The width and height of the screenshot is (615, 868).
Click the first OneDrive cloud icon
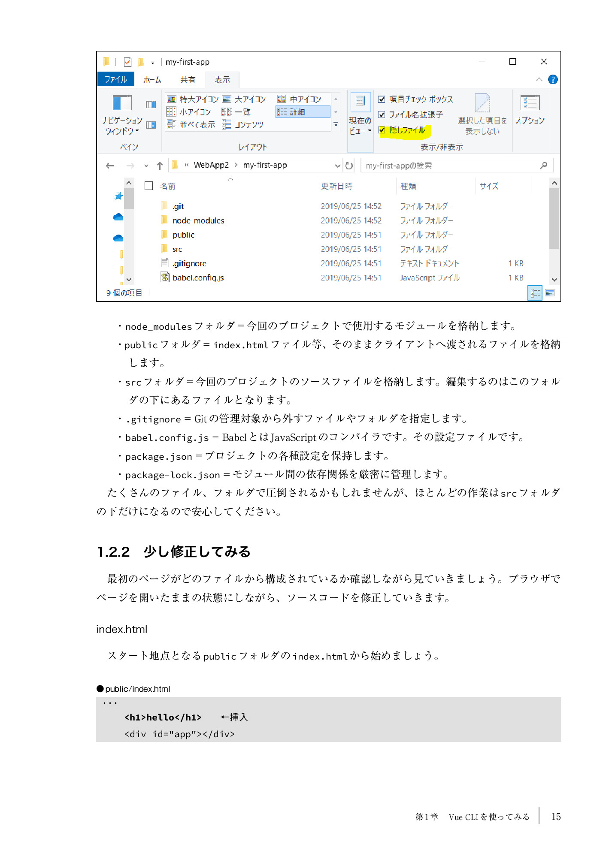pos(118,217)
